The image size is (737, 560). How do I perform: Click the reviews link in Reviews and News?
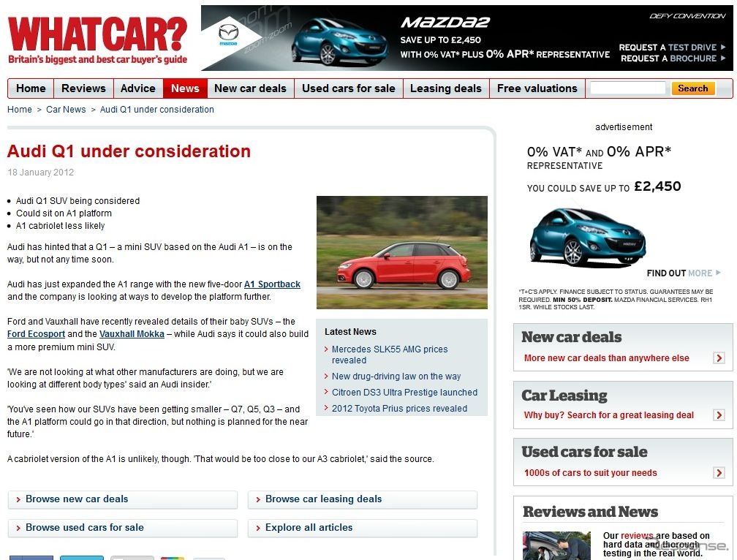[x=637, y=536]
